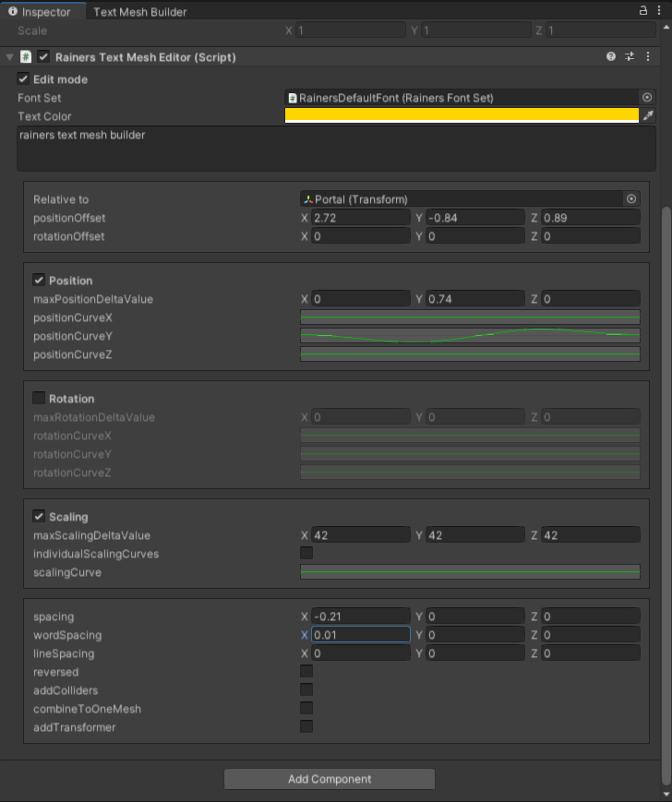Image resolution: width=672 pixels, height=802 pixels.
Task: Disable the Edit mode checkbox
Action: point(23,78)
